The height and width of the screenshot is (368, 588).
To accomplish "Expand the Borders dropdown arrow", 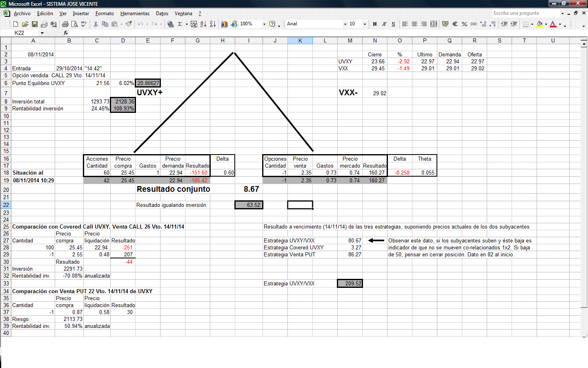I will (x=532, y=24).
